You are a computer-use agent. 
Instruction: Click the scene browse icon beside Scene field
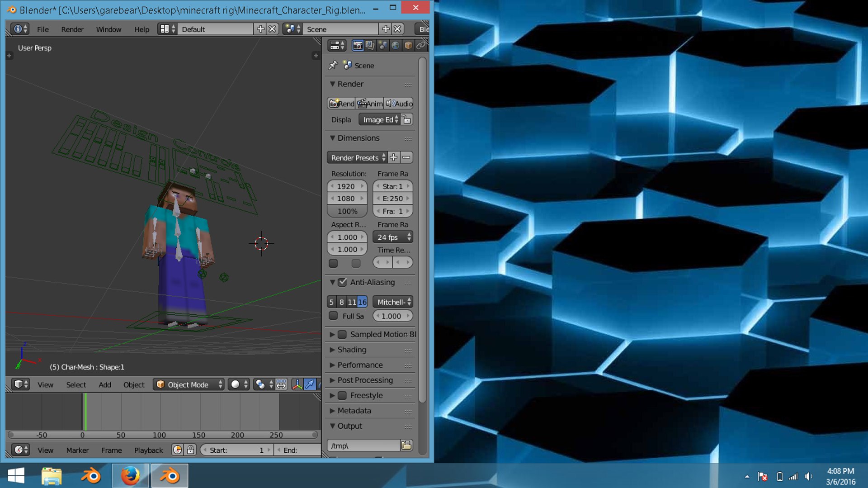pyautogui.click(x=292, y=29)
